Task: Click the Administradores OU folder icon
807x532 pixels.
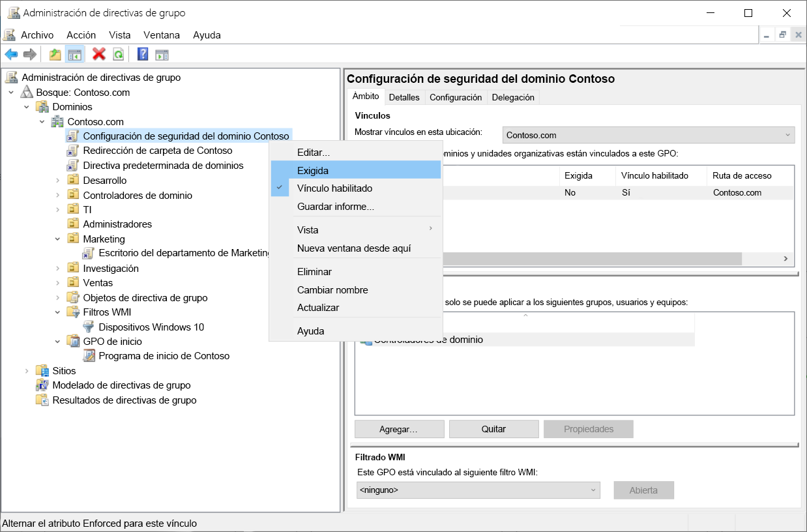Action: (72, 224)
